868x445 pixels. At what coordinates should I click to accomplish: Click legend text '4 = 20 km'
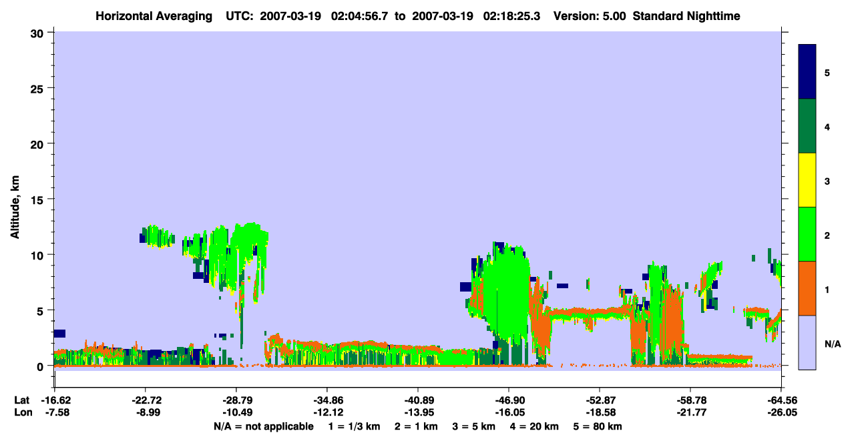(533, 426)
